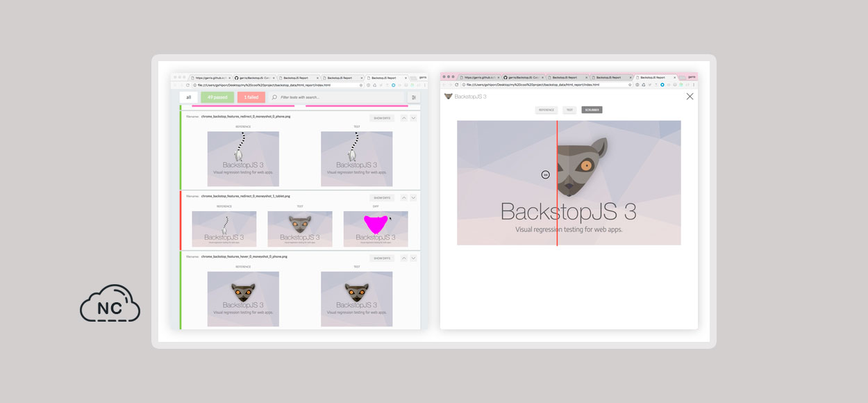The height and width of the screenshot is (403, 868).
Task: Click up chevron for hover_0_moneyshot_0_phone.png
Action: pos(403,258)
